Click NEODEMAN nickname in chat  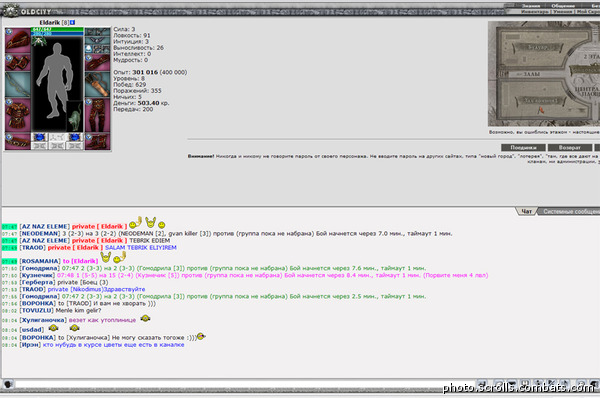[x=40, y=233]
